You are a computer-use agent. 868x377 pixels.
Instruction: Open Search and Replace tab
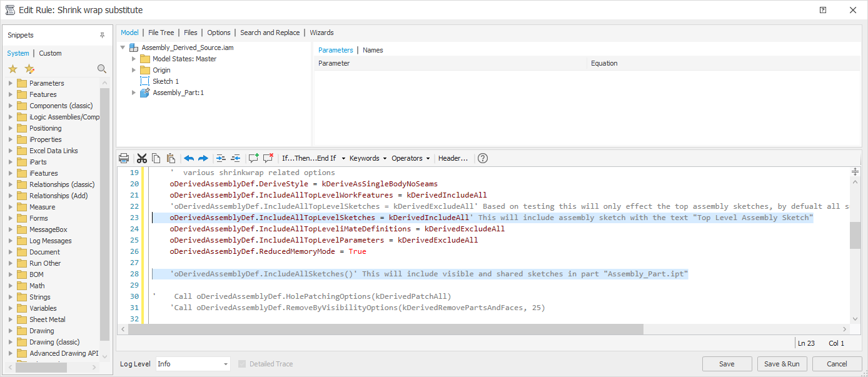coord(270,33)
